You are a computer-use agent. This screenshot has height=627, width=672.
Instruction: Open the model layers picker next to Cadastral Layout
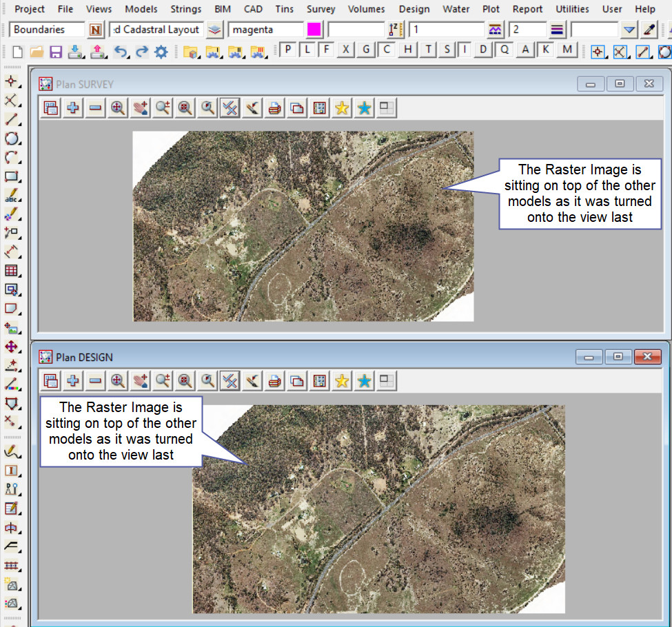pyautogui.click(x=215, y=30)
